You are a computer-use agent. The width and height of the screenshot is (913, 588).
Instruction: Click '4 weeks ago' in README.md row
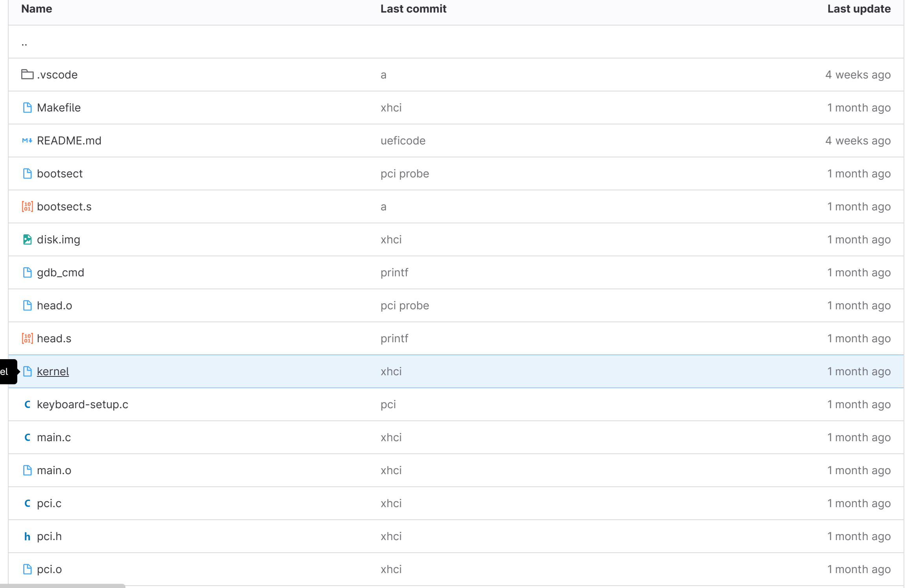[858, 141]
